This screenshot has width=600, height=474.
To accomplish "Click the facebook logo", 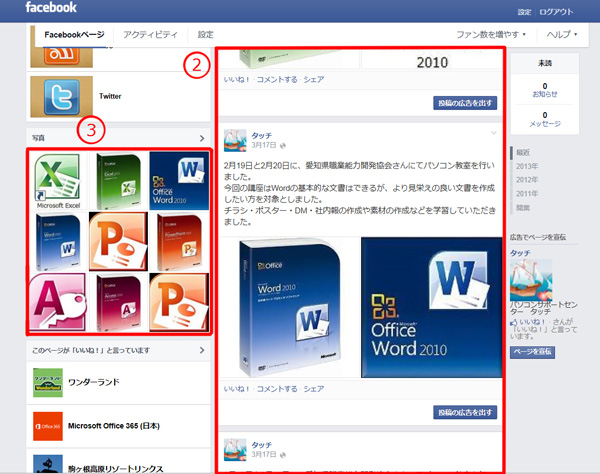I will coord(51,8).
